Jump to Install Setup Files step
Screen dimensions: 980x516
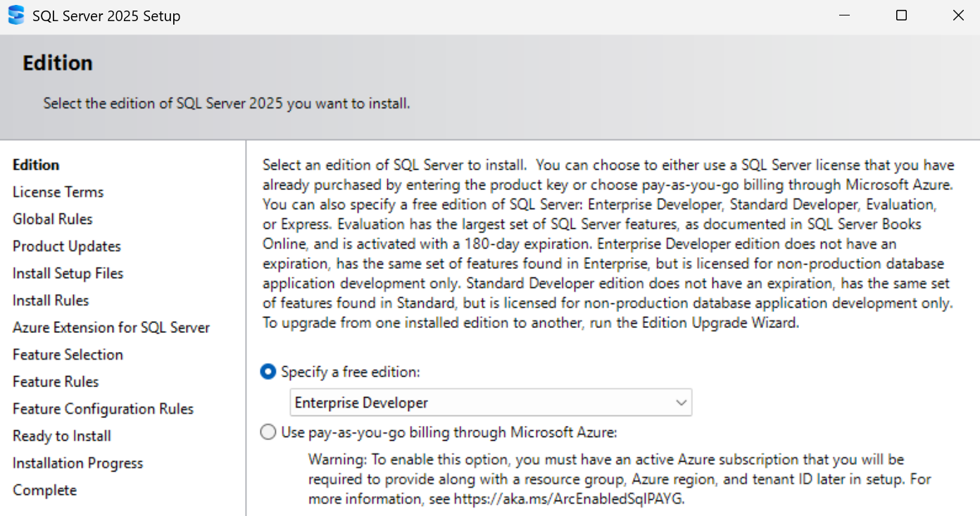tap(68, 274)
